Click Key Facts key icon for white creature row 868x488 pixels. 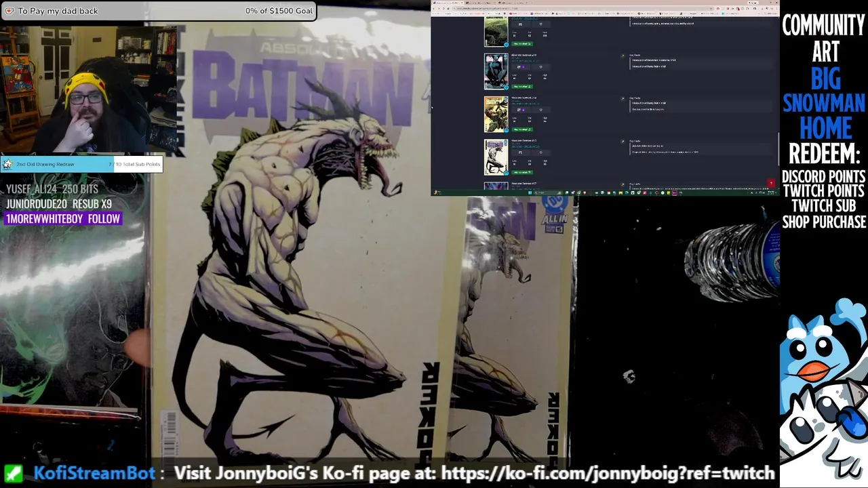click(x=623, y=141)
